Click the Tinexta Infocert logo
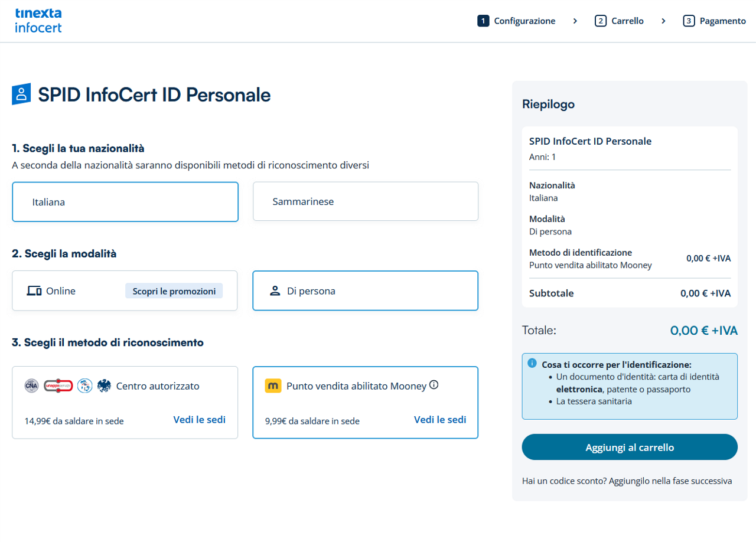The width and height of the screenshot is (756, 542). (x=38, y=21)
